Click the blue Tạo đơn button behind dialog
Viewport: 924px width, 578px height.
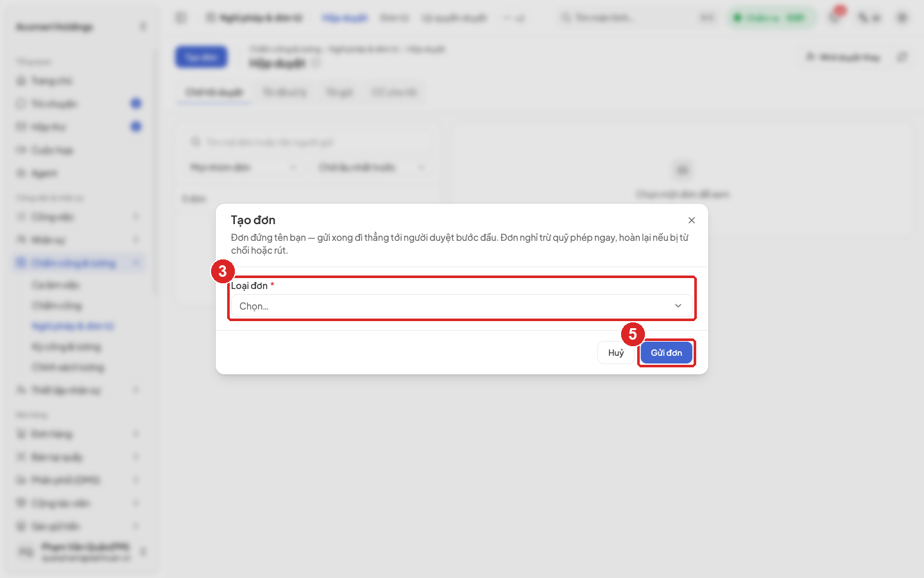click(201, 57)
